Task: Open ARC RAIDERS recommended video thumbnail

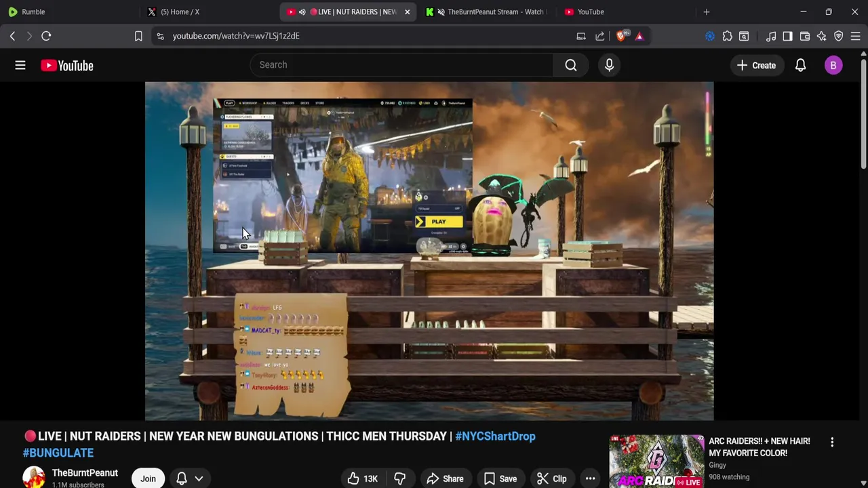Action: tap(656, 461)
